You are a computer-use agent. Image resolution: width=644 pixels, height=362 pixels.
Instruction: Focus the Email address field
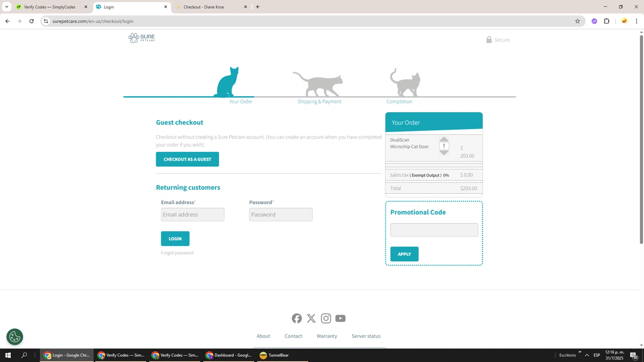193,214
